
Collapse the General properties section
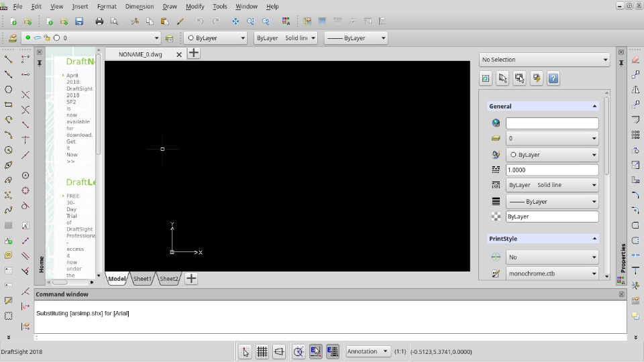(594, 106)
